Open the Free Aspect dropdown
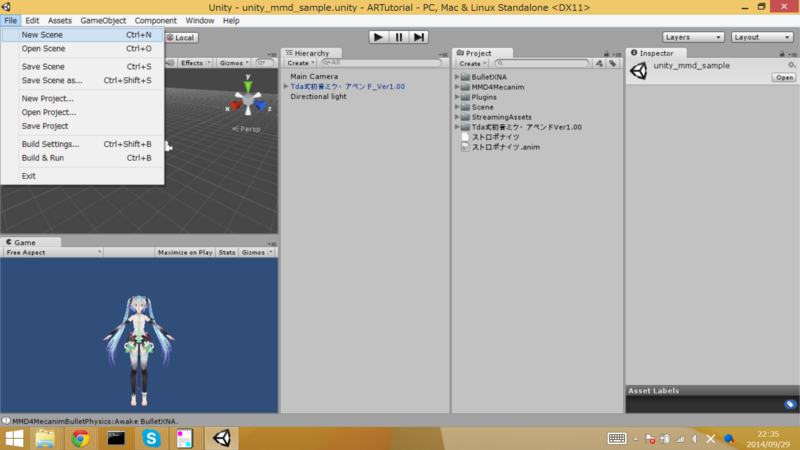Viewport: 800px width, 450px height. pos(53,253)
